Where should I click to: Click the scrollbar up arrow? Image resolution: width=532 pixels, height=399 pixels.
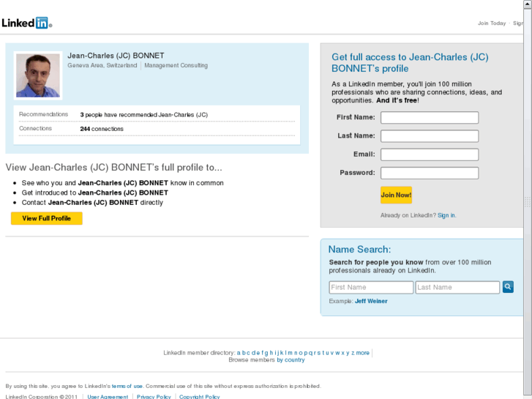(x=528, y=4)
